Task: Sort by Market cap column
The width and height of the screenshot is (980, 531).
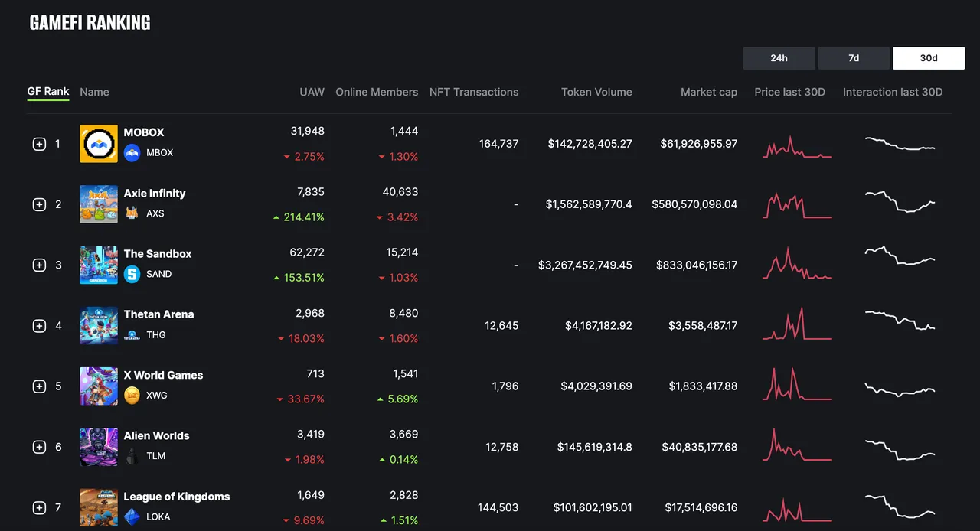Action: [x=709, y=92]
